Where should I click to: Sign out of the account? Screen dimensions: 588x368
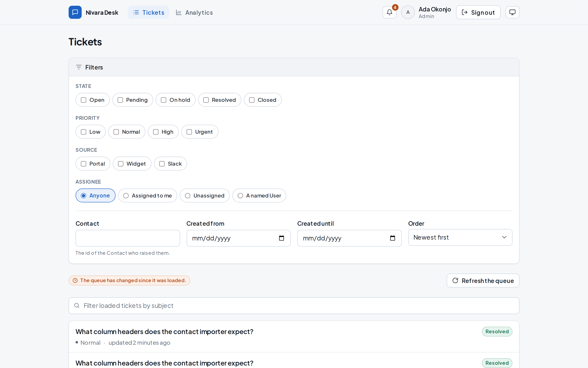pos(478,12)
